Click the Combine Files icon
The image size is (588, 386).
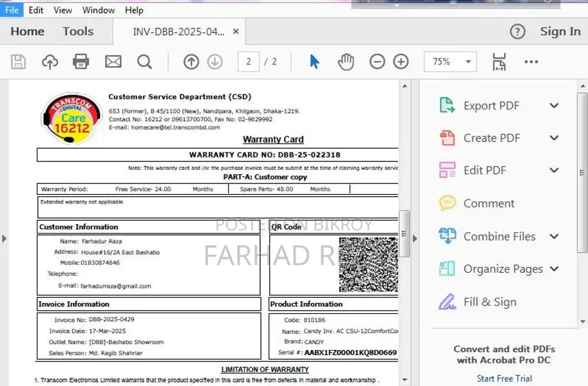coord(447,236)
